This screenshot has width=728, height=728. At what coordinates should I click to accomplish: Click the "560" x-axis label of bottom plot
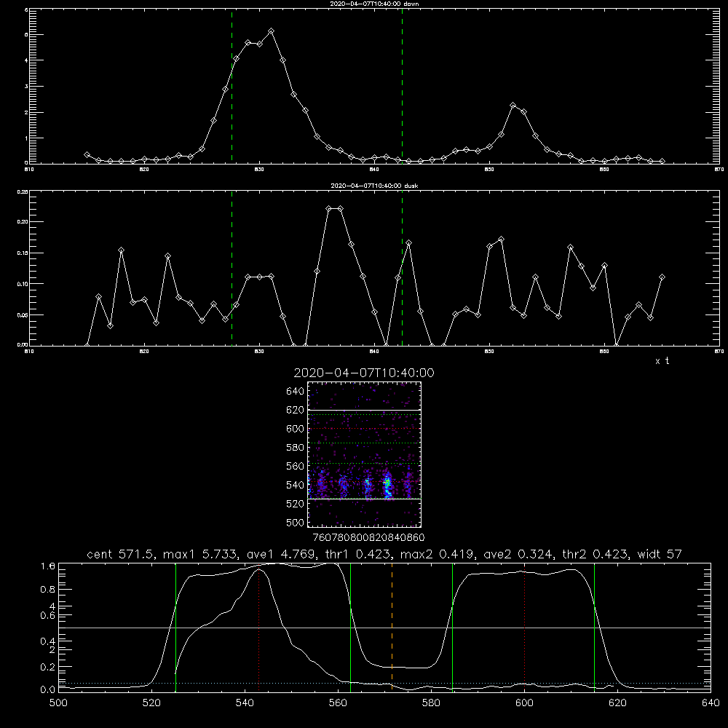[338, 703]
